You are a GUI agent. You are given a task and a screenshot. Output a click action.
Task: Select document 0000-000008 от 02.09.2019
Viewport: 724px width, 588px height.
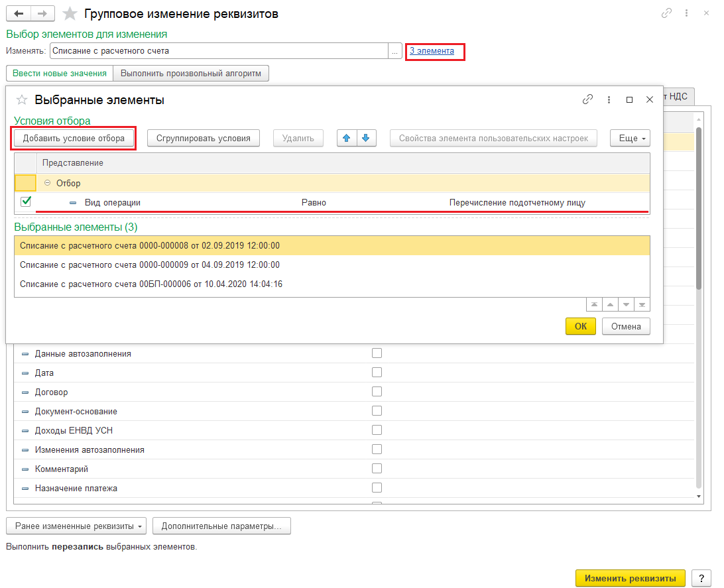332,245
